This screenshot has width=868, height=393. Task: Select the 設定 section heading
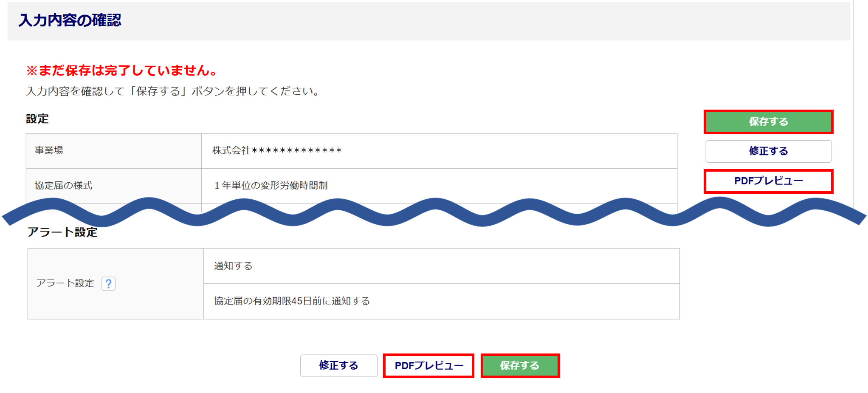pyautogui.click(x=37, y=119)
